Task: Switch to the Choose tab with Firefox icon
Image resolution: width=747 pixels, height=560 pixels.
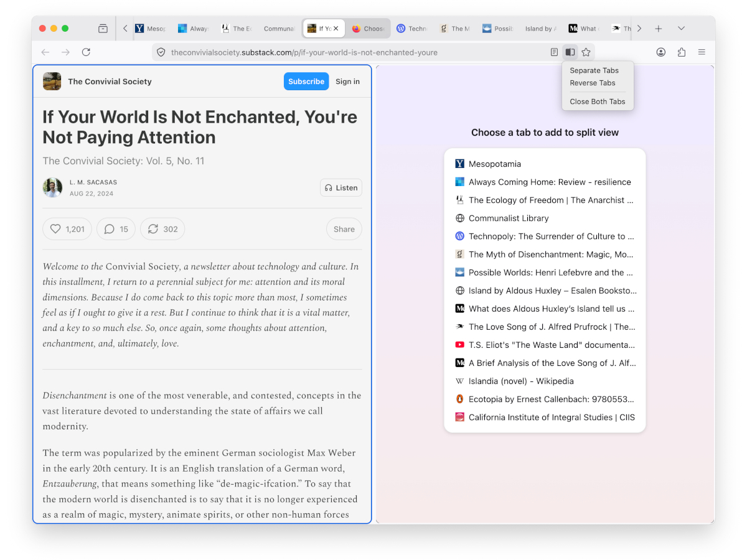Action: click(369, 29)
